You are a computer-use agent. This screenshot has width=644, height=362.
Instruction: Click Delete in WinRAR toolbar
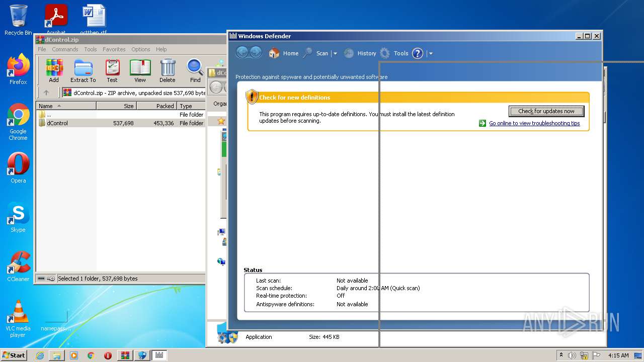[x=168, y=71]
